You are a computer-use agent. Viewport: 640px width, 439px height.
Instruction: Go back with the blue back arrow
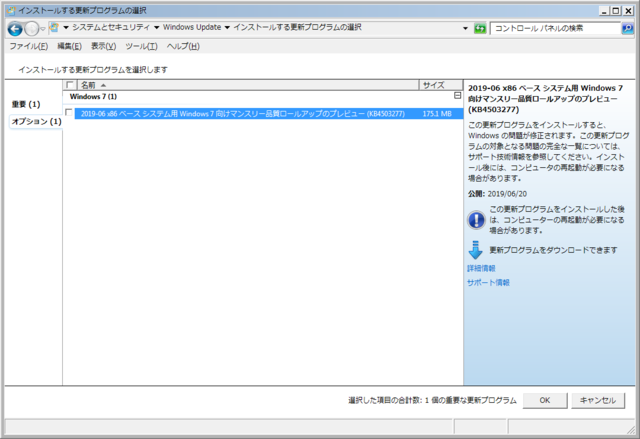15,29
